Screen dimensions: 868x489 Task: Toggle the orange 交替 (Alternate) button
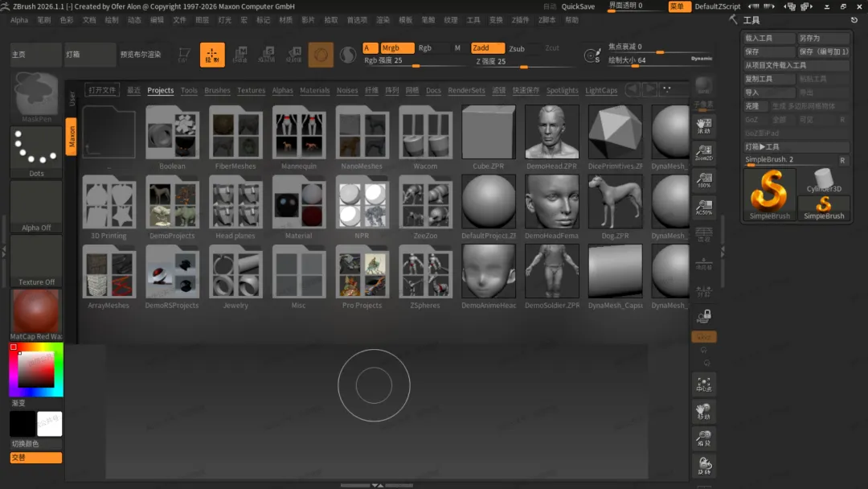pos(36,458)
